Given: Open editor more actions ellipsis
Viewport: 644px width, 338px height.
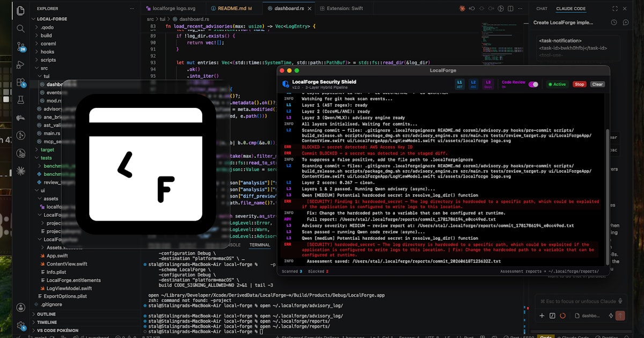Looking at the screenshot, I should [x=519, y=9].
